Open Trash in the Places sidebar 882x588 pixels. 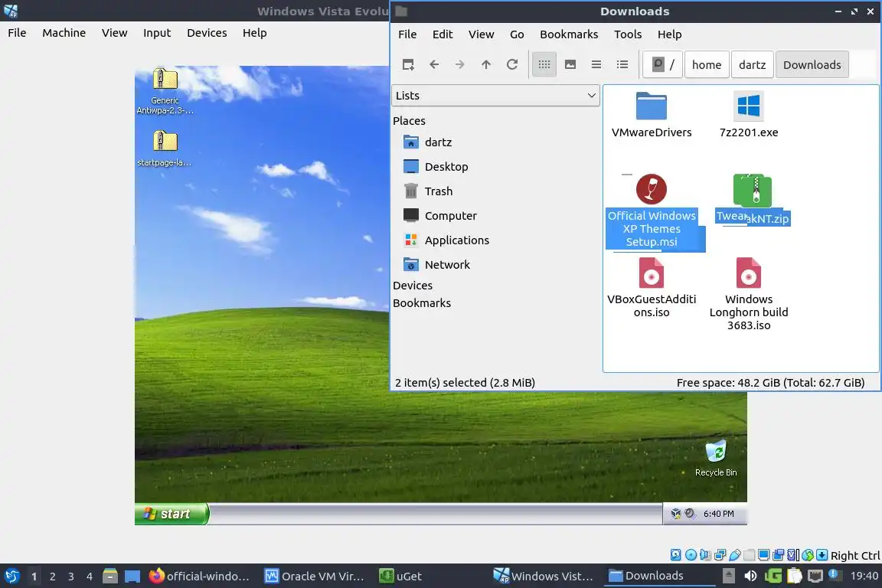point(427,191)
